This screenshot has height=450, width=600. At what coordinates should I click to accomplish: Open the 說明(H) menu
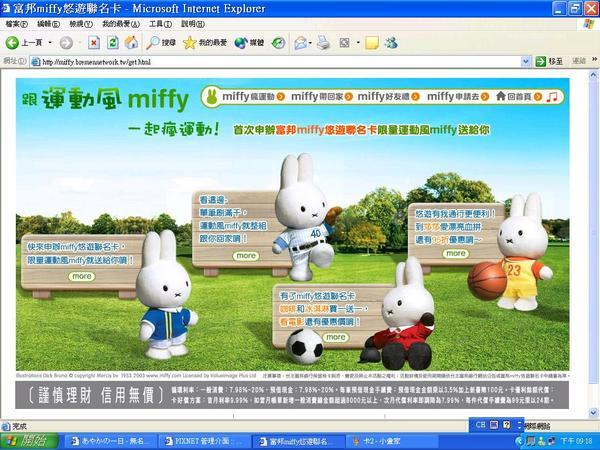(x=193, y=24)
